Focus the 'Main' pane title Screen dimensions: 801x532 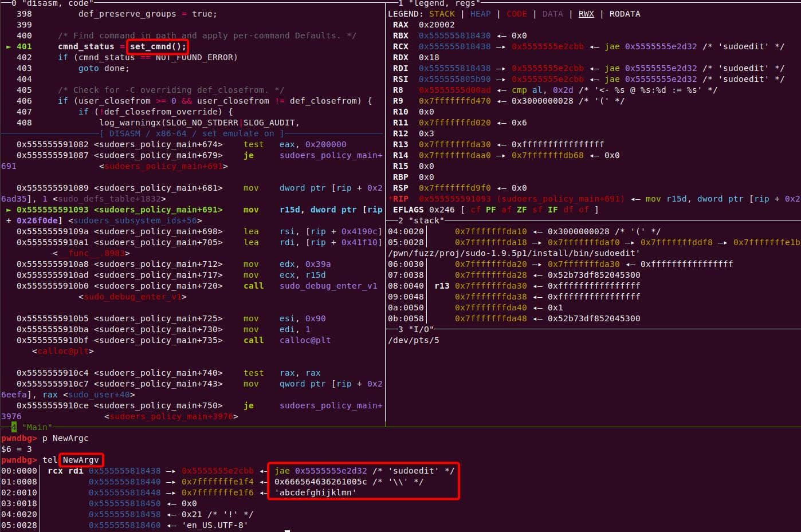(37, 427)
